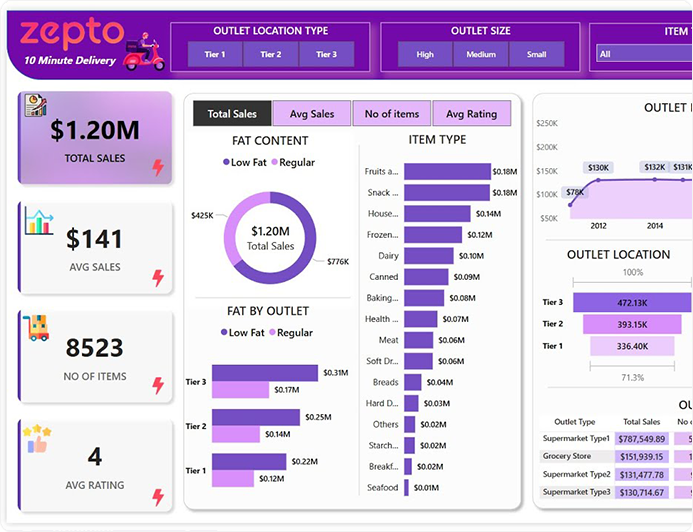Click the Tier 3 bar showing 472.13K
The image size is (693, 532).
pos(632,302)
